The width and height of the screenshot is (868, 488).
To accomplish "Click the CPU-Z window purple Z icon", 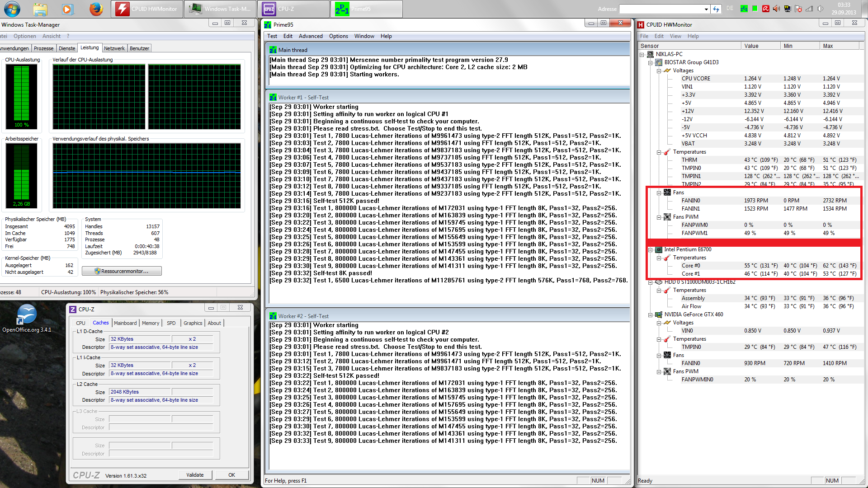I will (73, 310).
